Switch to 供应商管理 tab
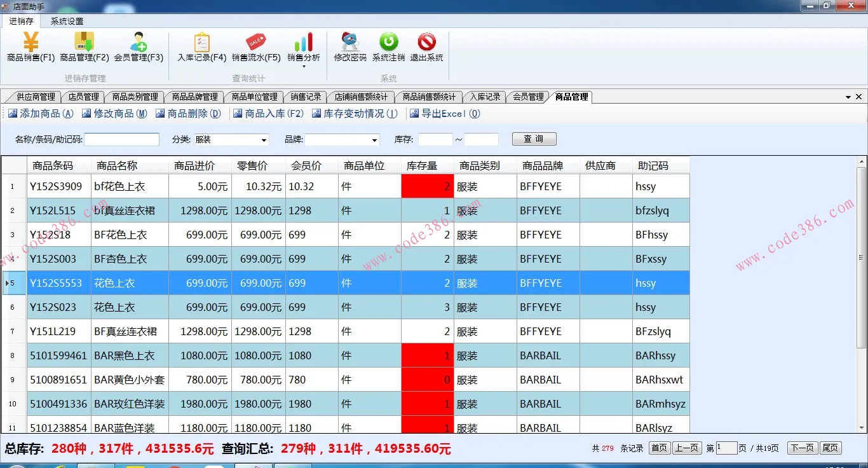 pyautogui.click(x=36, y=97)
